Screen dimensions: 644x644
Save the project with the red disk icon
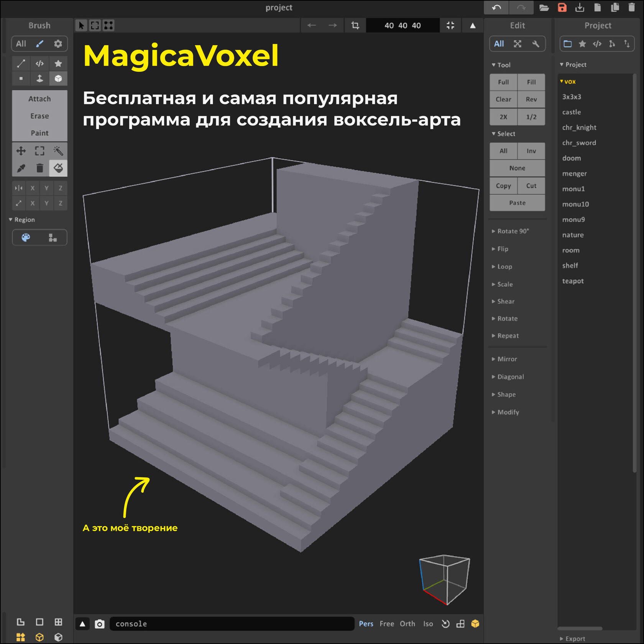click(562, 8)
